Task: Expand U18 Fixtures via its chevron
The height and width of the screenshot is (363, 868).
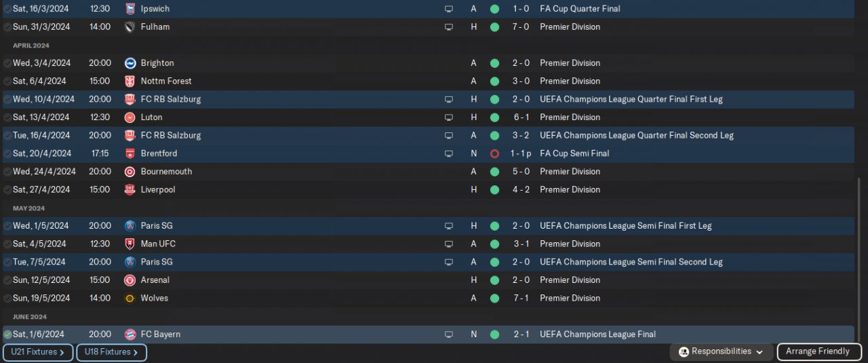Action: click(x=136, y=353)
